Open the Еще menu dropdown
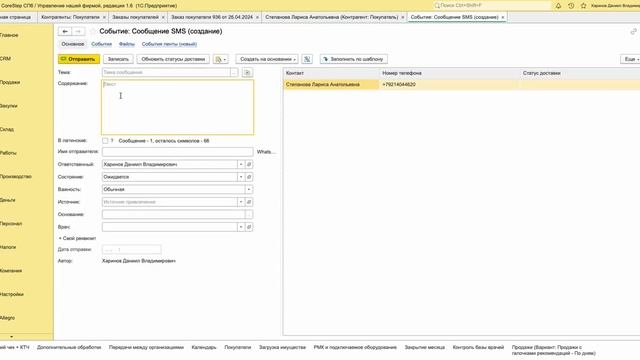This screenshot has height=360, width=640. pos(630,59)
